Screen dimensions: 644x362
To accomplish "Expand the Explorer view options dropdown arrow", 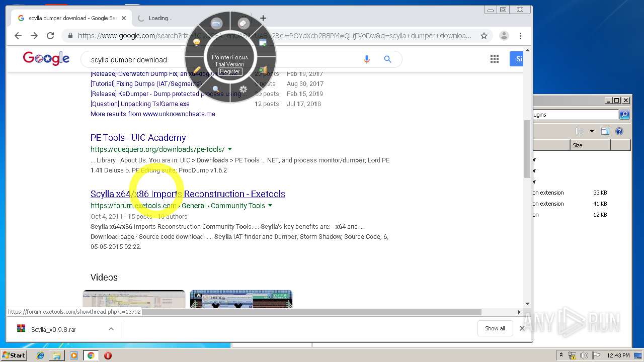I will (592, 131).
